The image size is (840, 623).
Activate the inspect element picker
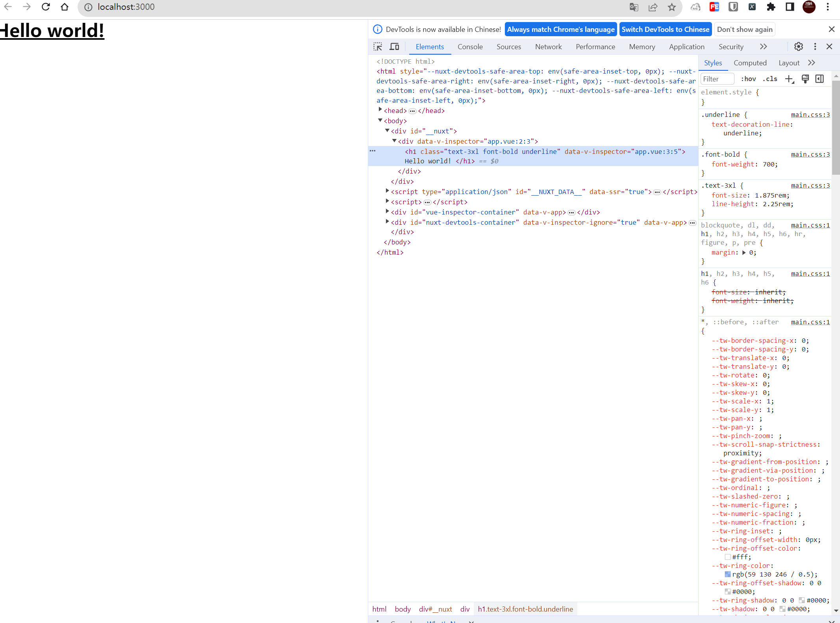[x=378, y=46]
